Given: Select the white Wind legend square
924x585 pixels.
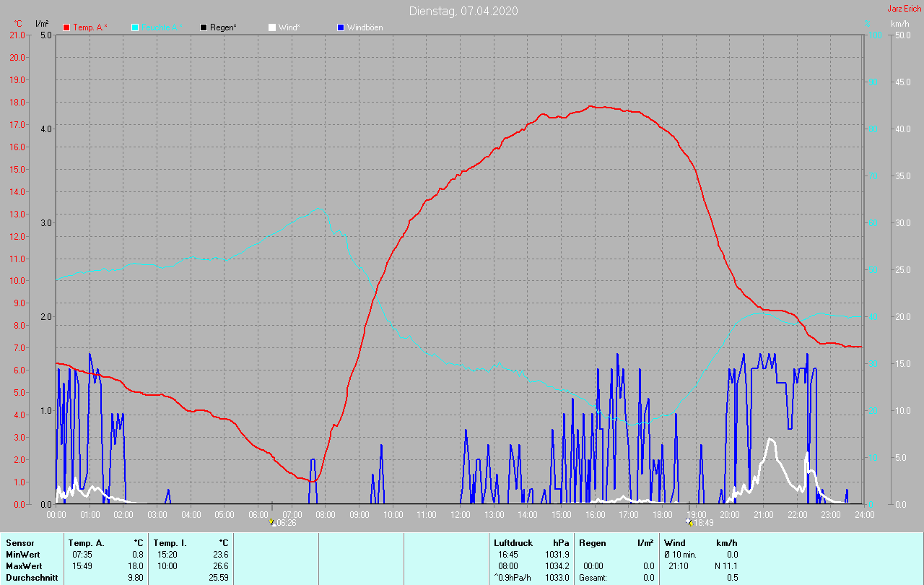Looking at the screenshot, I should [272, 27].
